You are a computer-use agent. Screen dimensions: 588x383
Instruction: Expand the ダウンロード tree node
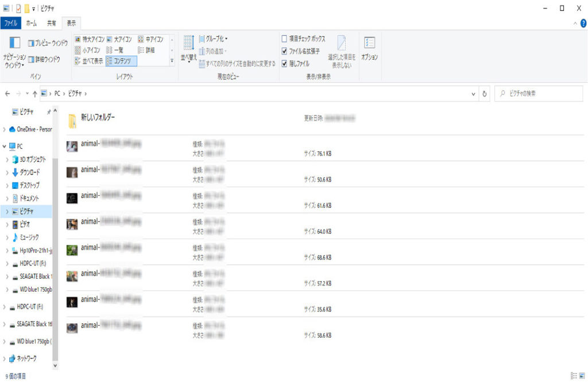tap(6, 172)
